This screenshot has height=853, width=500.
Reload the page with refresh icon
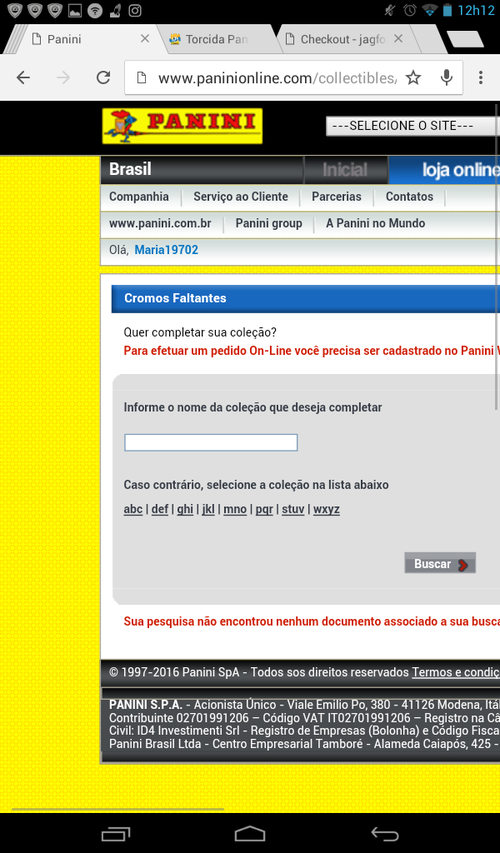103,78
